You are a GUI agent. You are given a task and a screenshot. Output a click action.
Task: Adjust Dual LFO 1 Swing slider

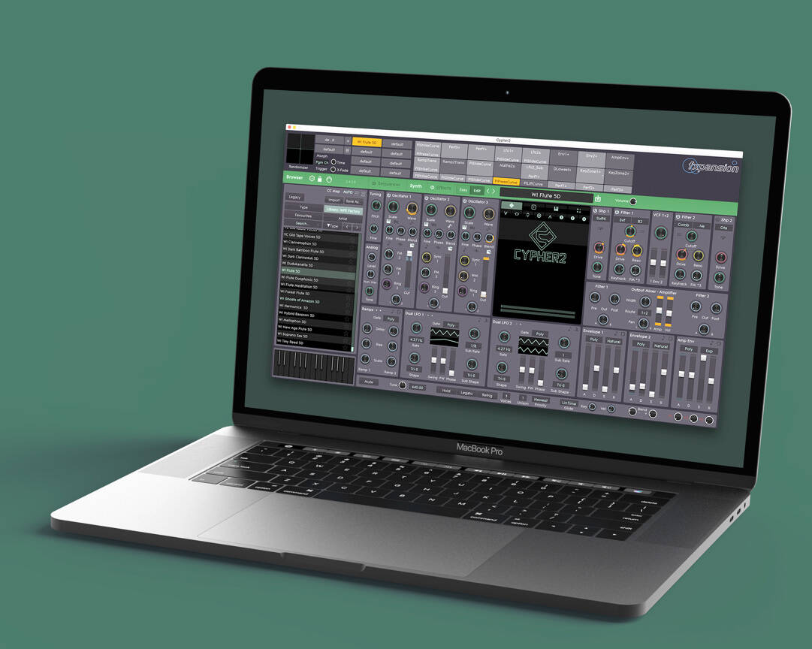[434, 360]
